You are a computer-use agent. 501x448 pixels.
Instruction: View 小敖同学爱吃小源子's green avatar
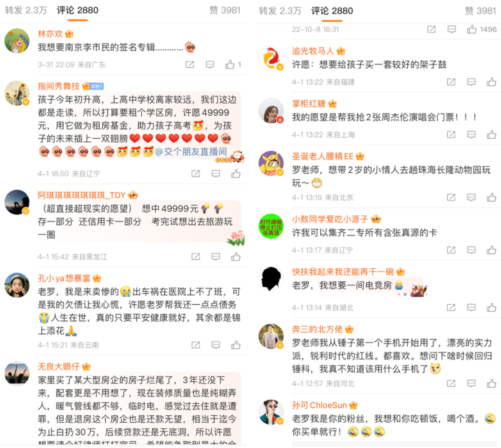point(271,226)
